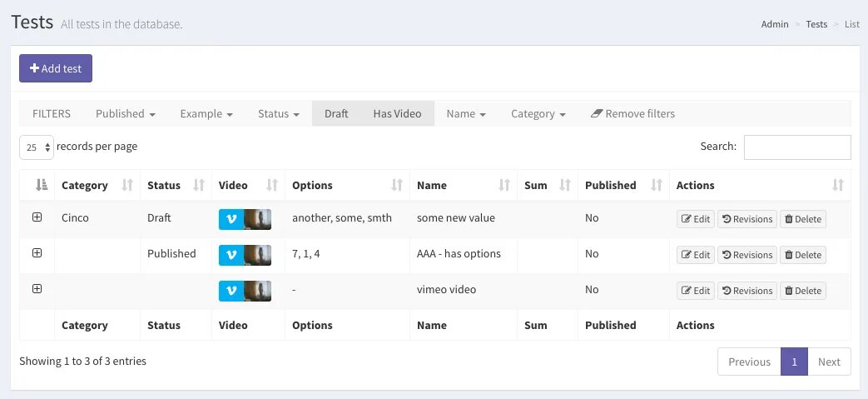Click the Vimeo icon in Cinco row

[231, 219]
